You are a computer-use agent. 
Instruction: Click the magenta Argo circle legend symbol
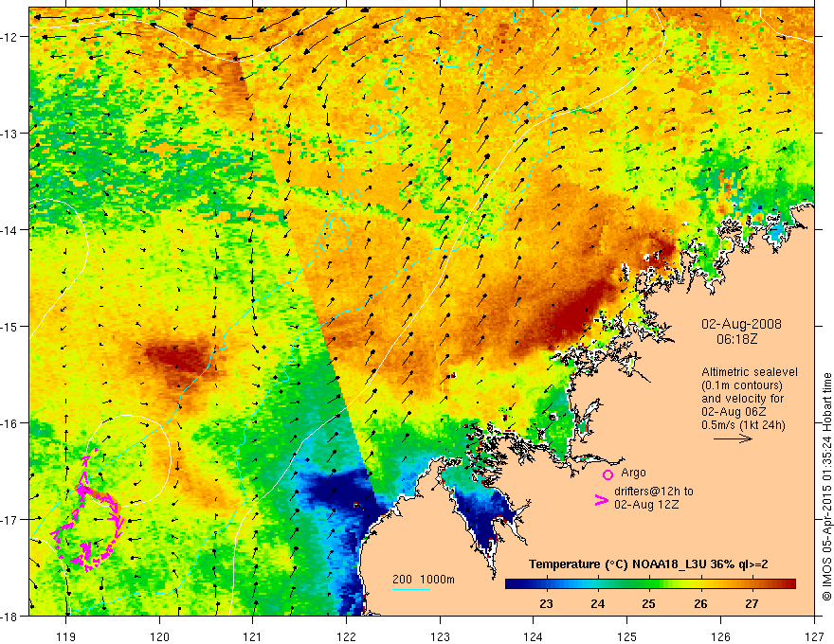[607, 474]
